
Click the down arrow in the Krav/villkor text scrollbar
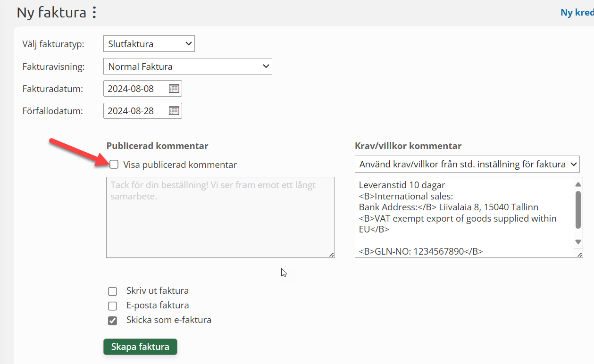click(578, 242)
